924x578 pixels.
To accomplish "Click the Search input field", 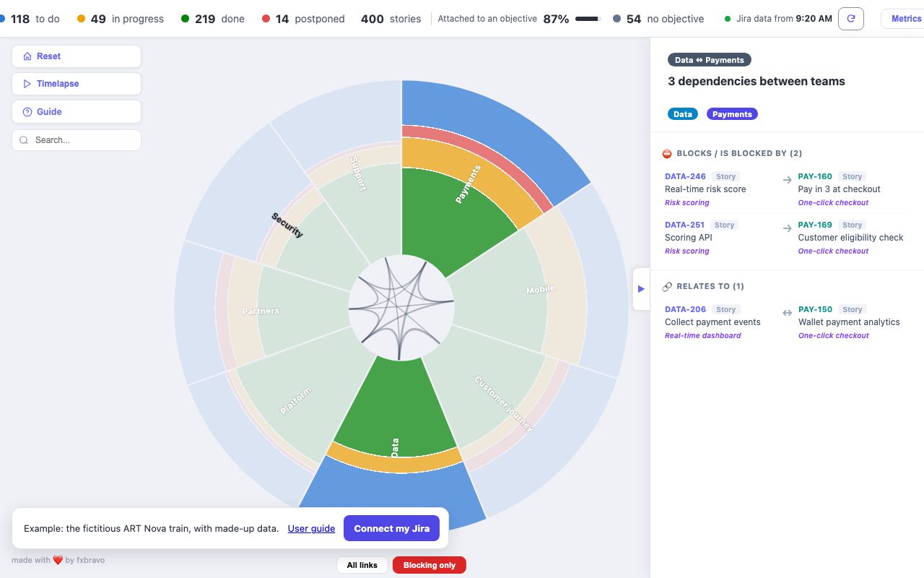I will [77, 140].
